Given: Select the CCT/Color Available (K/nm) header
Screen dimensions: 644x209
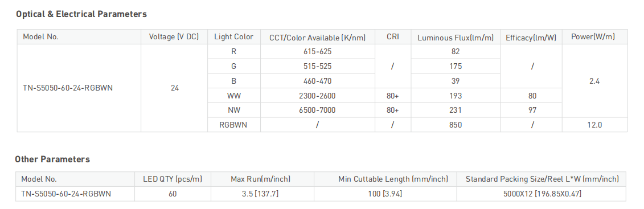Looking at the screenshot, I should coord(318,38).
